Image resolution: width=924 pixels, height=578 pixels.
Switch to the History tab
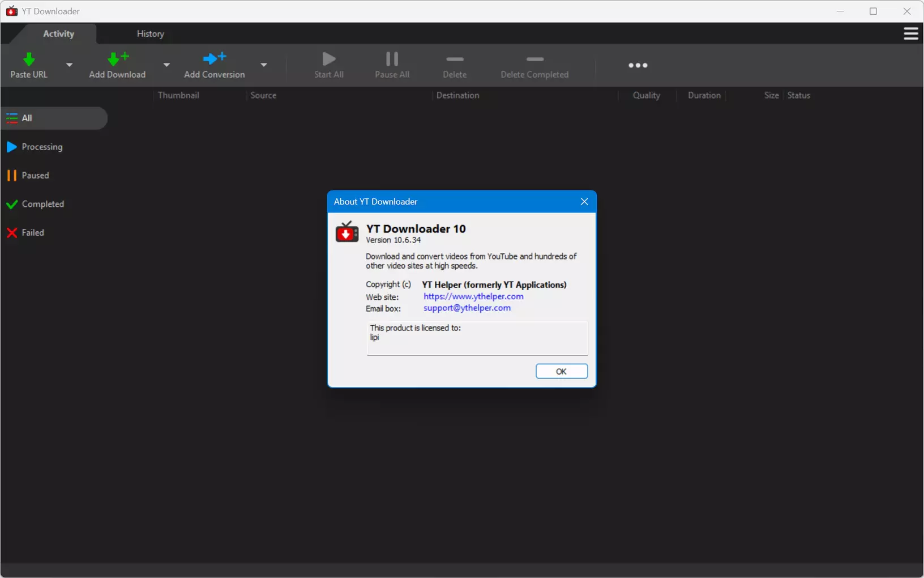pos(151,34)
